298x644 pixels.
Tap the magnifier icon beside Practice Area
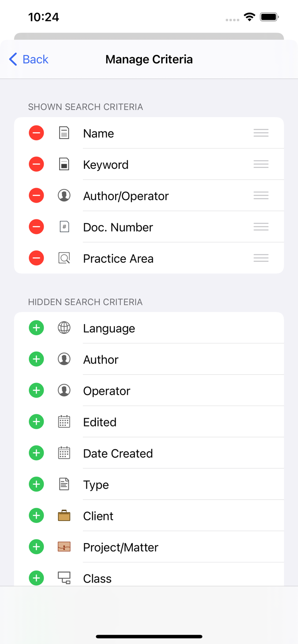pos(64,258)
